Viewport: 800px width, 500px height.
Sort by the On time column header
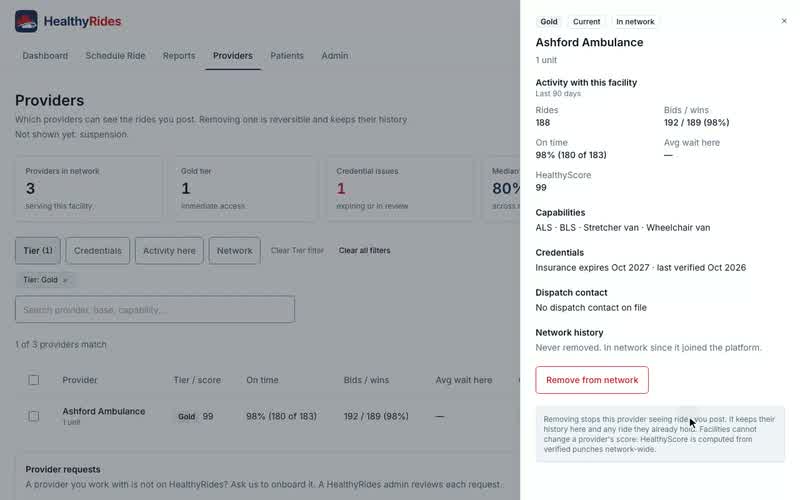tap(262, 380)
